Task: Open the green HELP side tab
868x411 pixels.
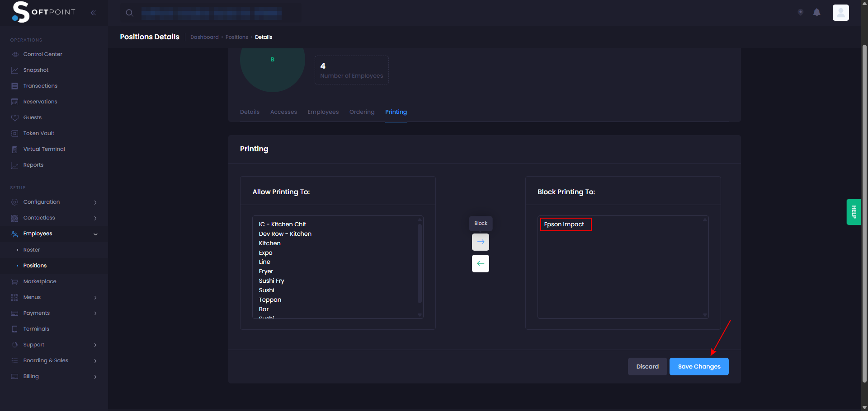Action: click(854, 212)
